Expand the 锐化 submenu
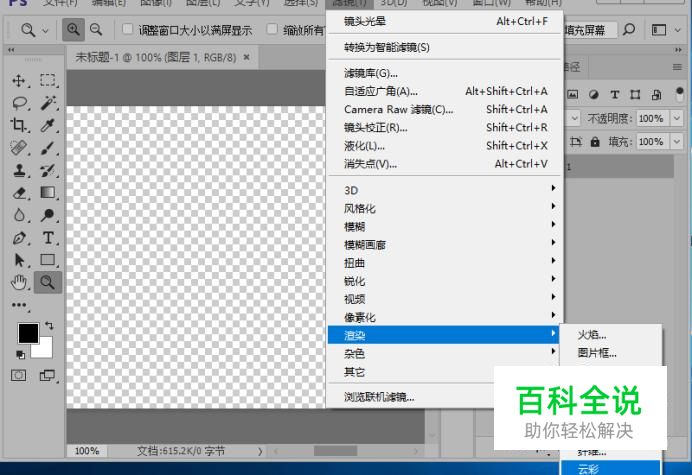 click(x=444, y=281)
